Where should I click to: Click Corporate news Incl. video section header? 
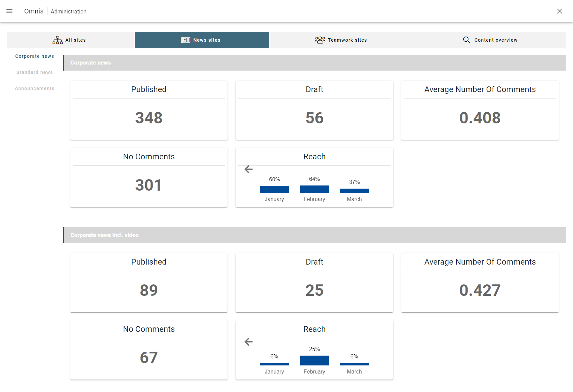[x=315, y=235]
